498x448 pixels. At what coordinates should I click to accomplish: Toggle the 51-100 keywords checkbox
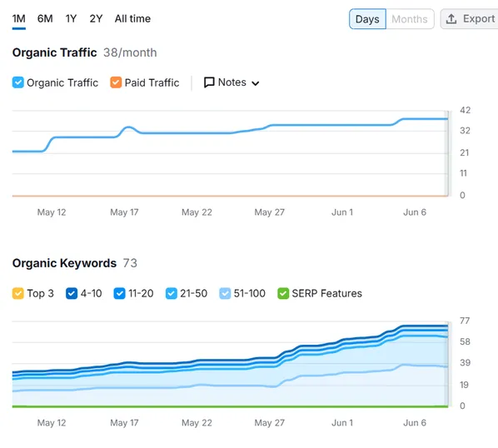(x=225, y=293)
